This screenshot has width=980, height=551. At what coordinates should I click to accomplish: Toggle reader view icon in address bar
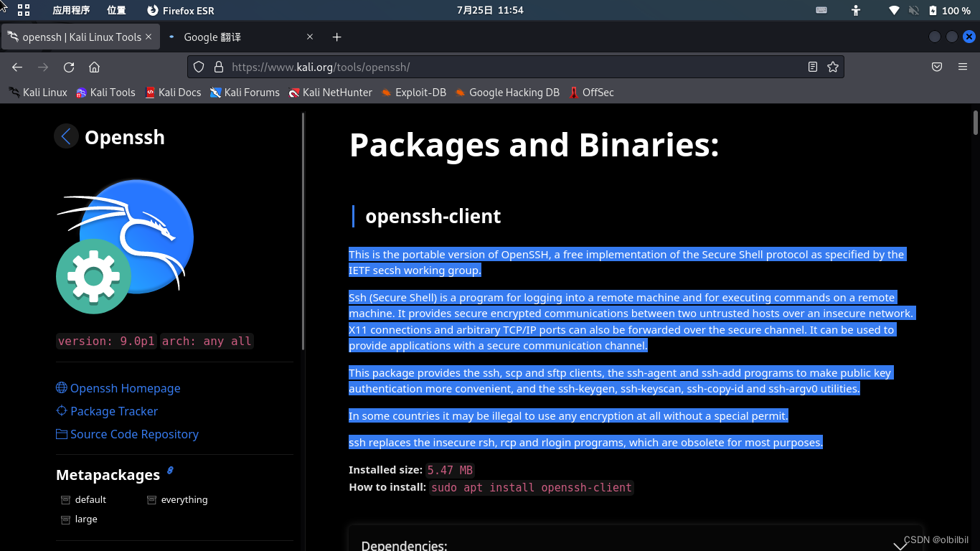[812, 67]
